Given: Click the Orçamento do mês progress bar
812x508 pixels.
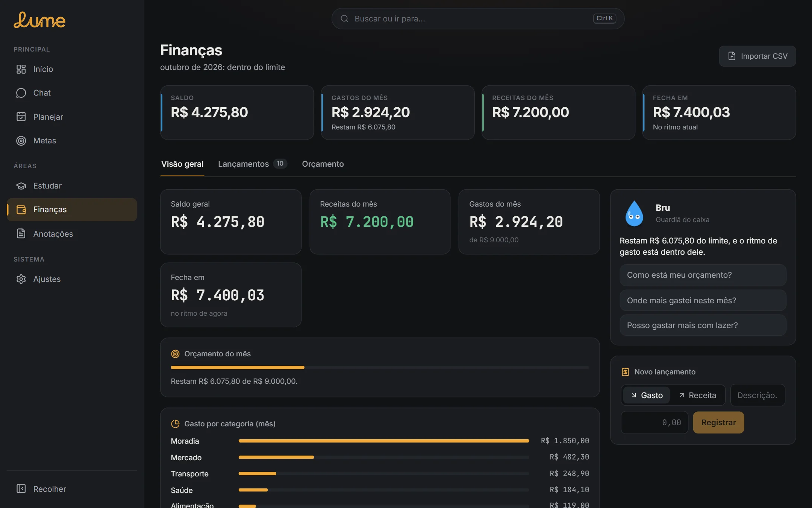Looking at the screenshot, I should pos(380,367).
